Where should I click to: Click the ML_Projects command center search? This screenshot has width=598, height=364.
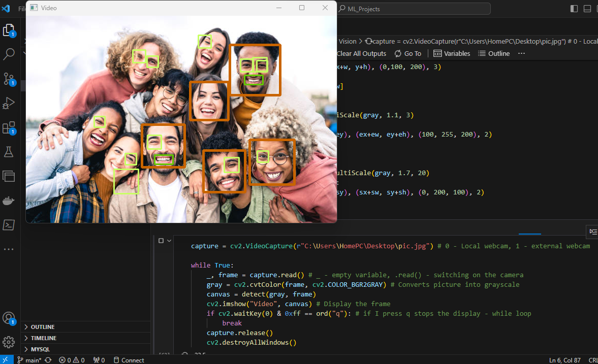(x=414, y=9)
